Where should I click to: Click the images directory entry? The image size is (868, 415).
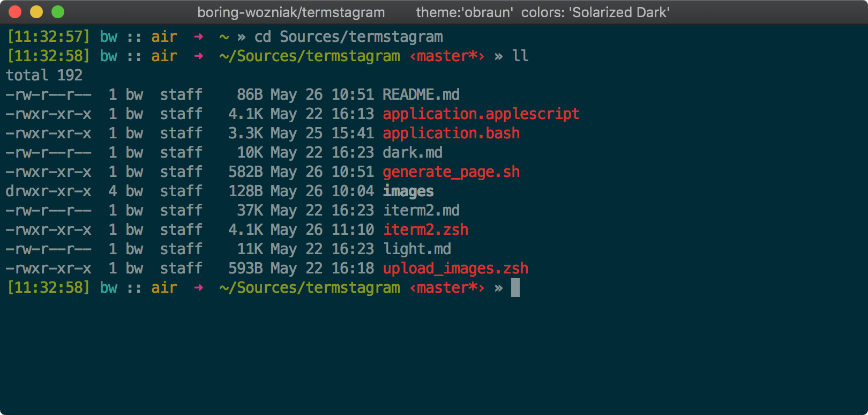click(408, 191)
